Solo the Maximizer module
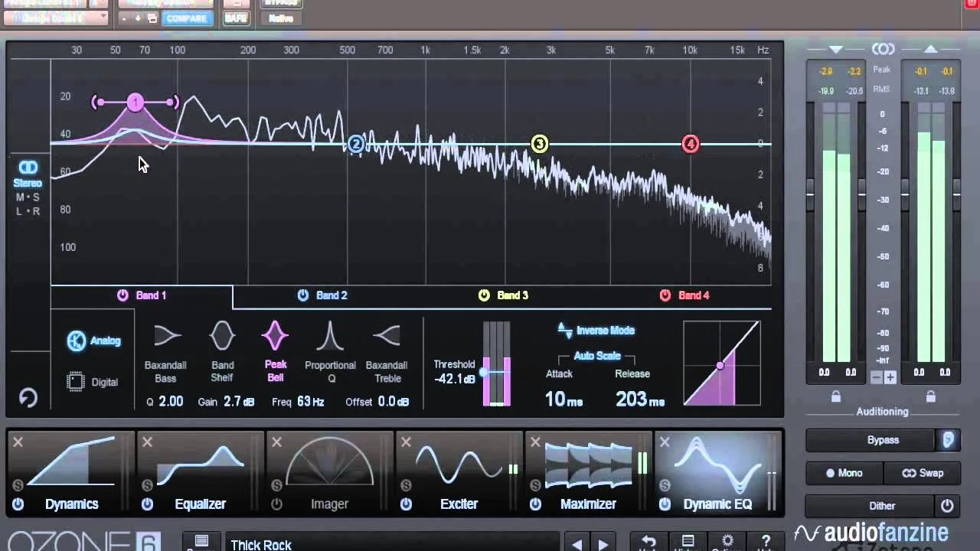This screenshot has height=551, width=980. 535,485
